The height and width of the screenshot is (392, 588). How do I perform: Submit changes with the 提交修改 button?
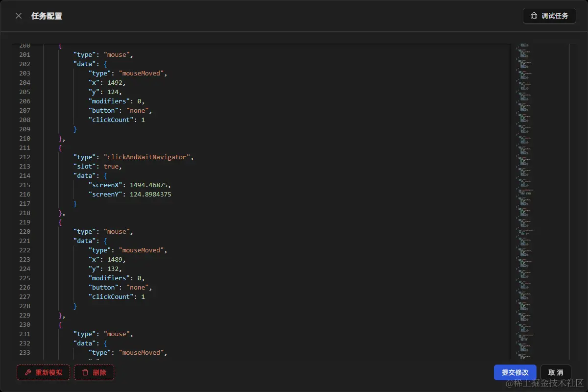pyautogui.click(x=515, y=372)
